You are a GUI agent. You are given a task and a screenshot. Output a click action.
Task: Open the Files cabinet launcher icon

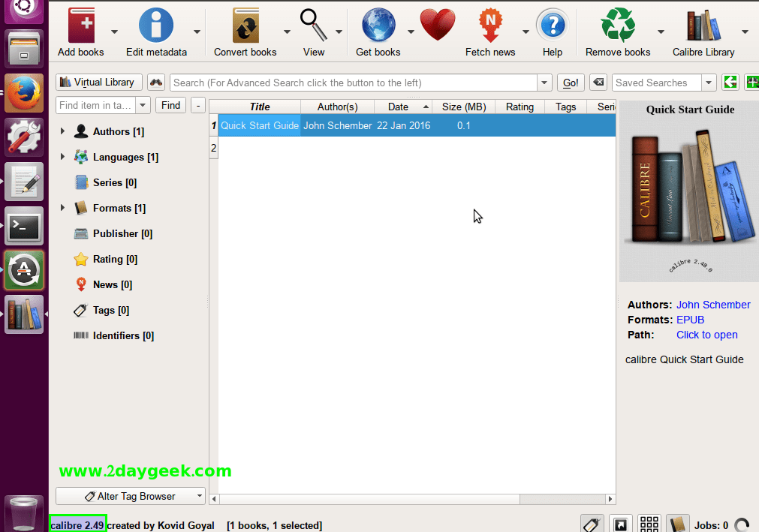click(x=24, y=48)
